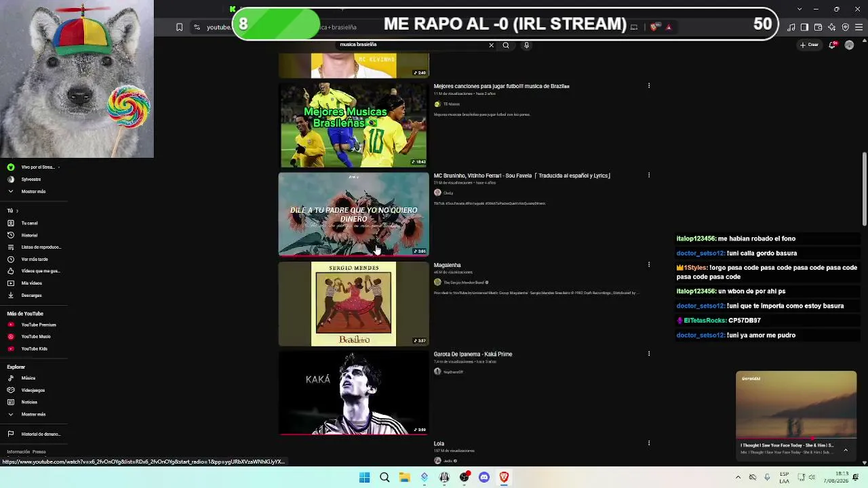This screenshot has width=868, height=488.
Task: Show hidden system tray icons chevron
Action: click(738, 477)
